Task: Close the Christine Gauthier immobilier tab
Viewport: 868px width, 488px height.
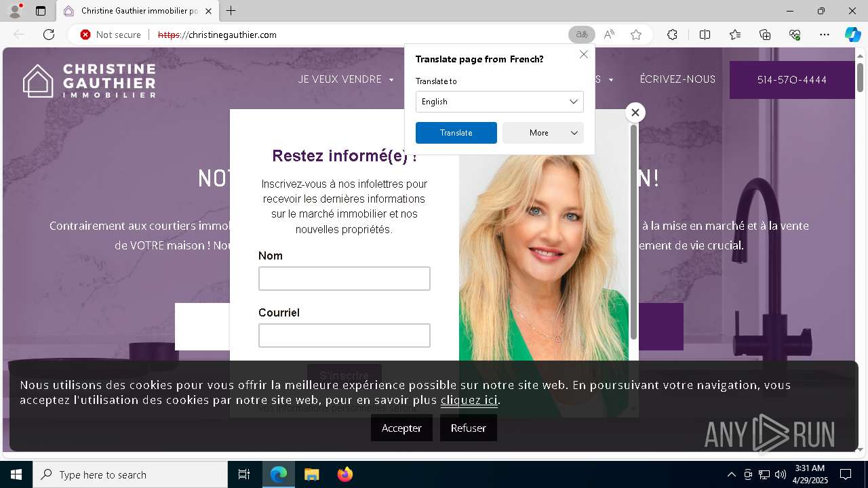Action: [x=208, y=11]
